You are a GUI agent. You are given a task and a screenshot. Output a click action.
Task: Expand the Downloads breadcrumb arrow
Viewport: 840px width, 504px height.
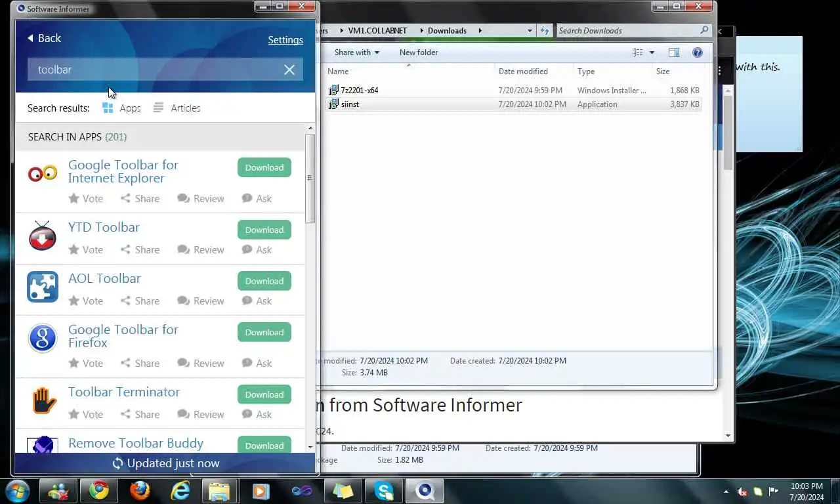[480, 31]
